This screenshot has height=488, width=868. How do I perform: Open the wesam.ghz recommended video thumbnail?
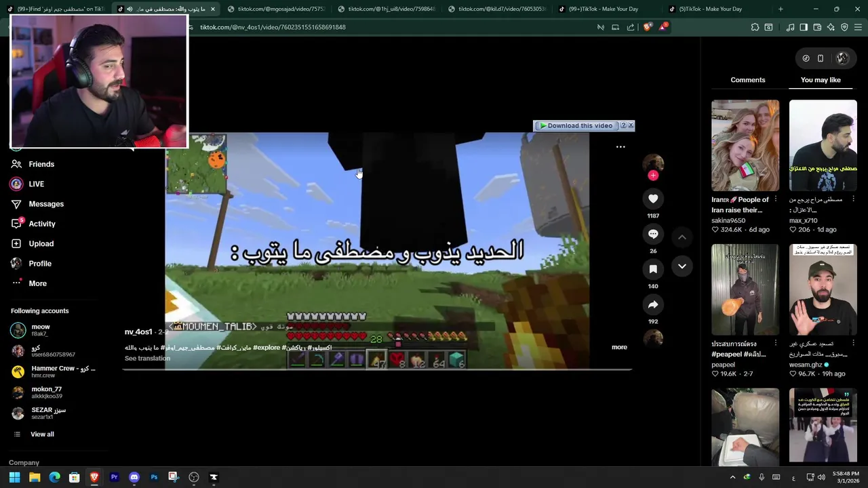823,290
